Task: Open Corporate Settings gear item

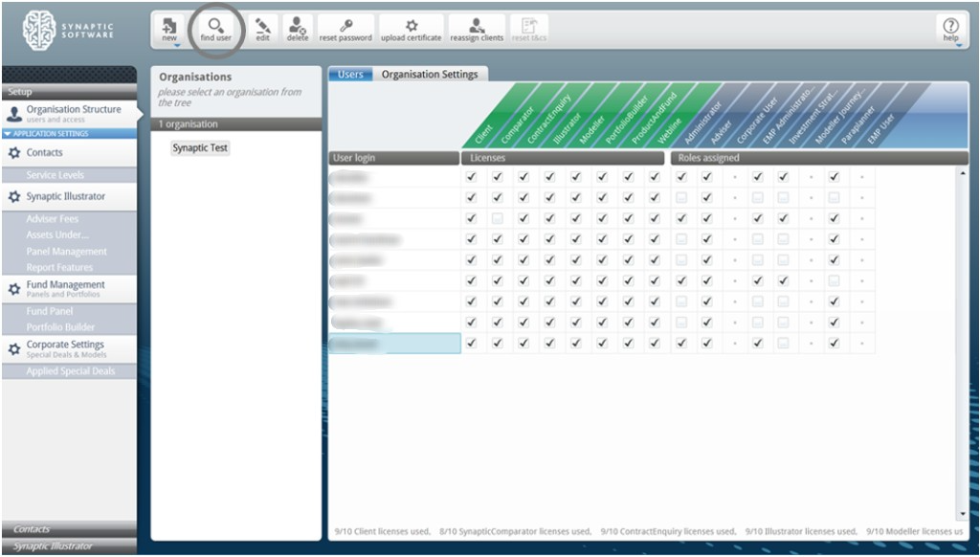Action: coord(69,348)
